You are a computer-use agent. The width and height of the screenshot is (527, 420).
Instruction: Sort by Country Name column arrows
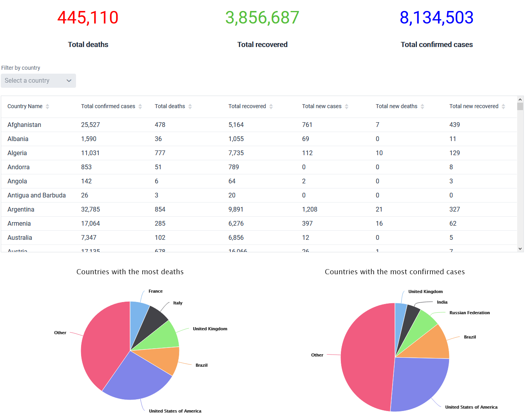[47, 107]
